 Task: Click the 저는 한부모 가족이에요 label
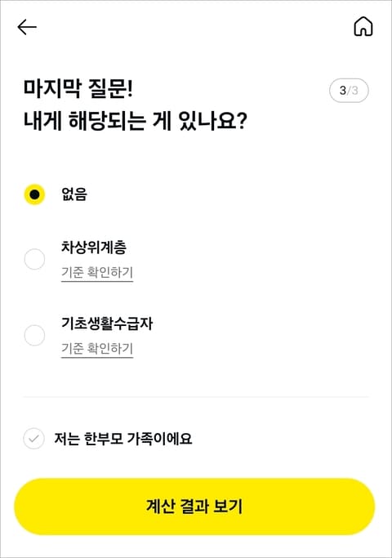pyautogui.click(x=123, y=439)
